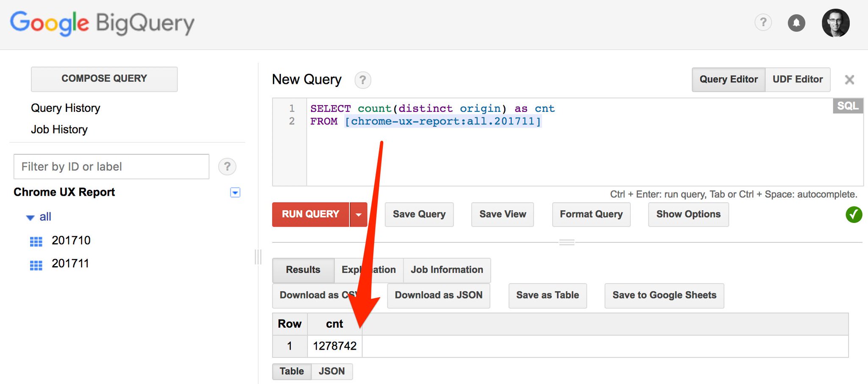Click the RUN QUERY button

[x=311, y=214]
